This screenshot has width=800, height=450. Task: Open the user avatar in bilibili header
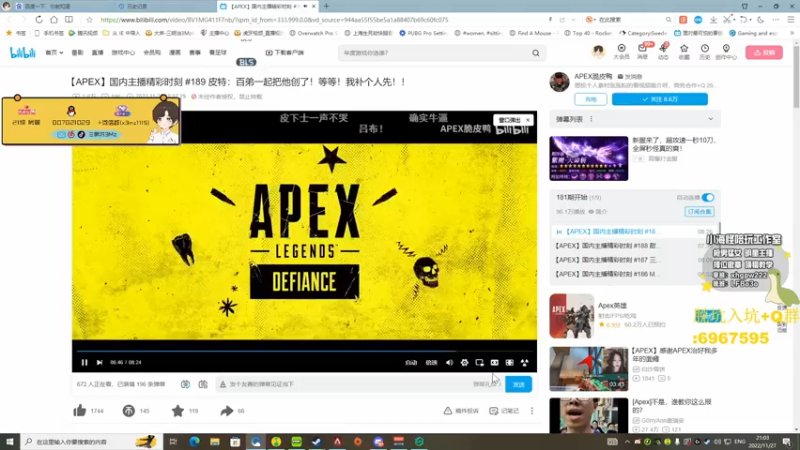tap(598, 51)
